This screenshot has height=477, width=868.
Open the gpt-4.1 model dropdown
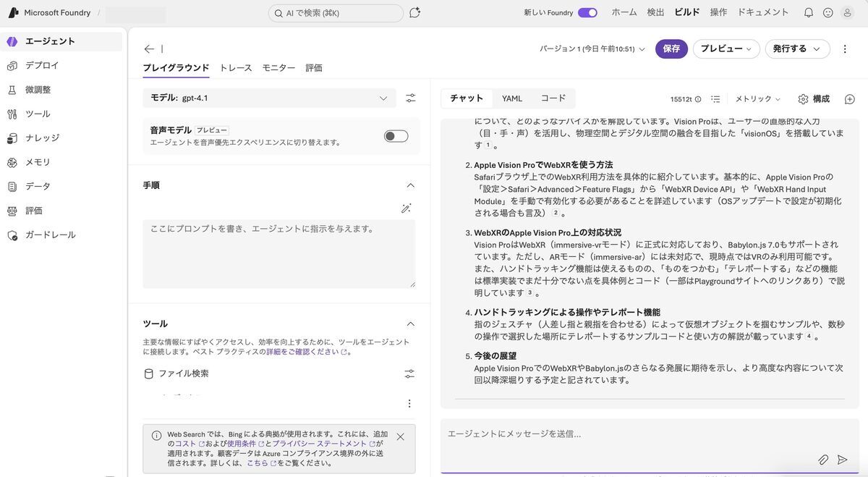[x=270, y=98]
